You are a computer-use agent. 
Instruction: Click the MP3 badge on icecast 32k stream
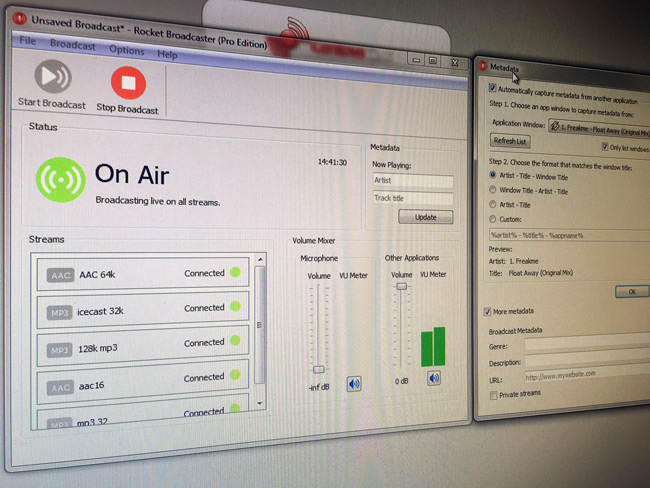[x=60, y=313]
